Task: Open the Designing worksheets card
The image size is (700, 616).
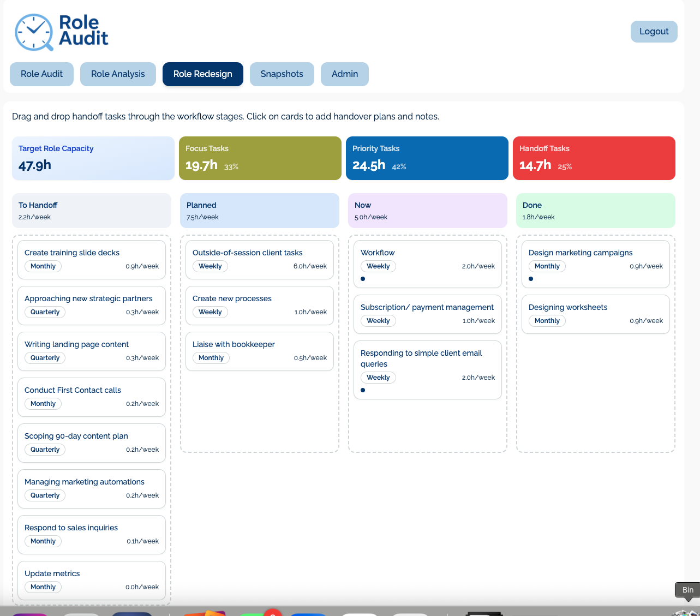Action: (x=596, y=314)
